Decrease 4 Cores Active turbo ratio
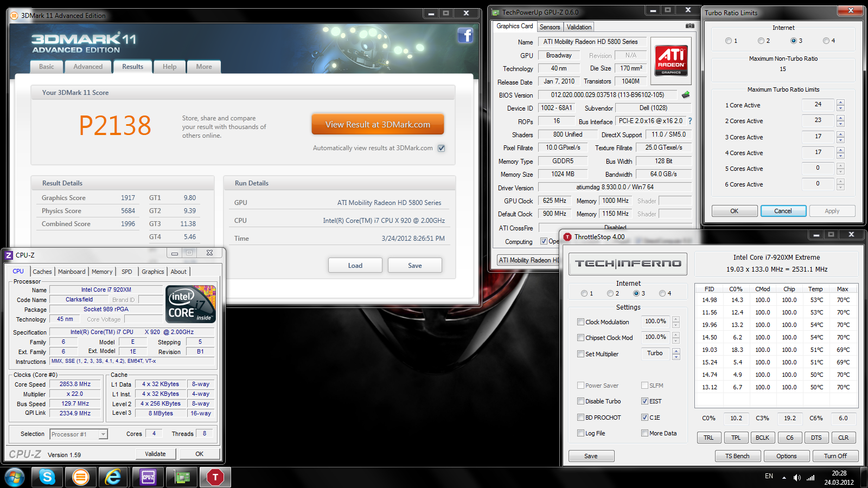This screenshot has height=488, width=868. click(x=840, y=155)
